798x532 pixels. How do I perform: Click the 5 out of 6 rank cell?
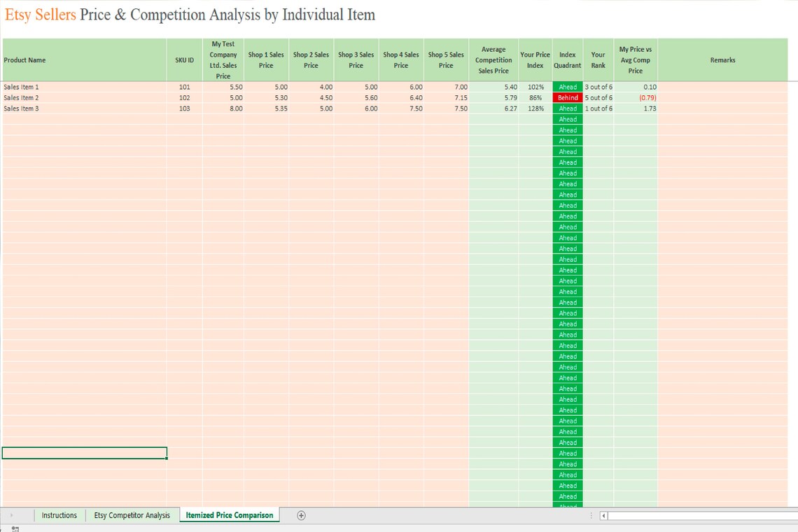[x=598, y=97]
